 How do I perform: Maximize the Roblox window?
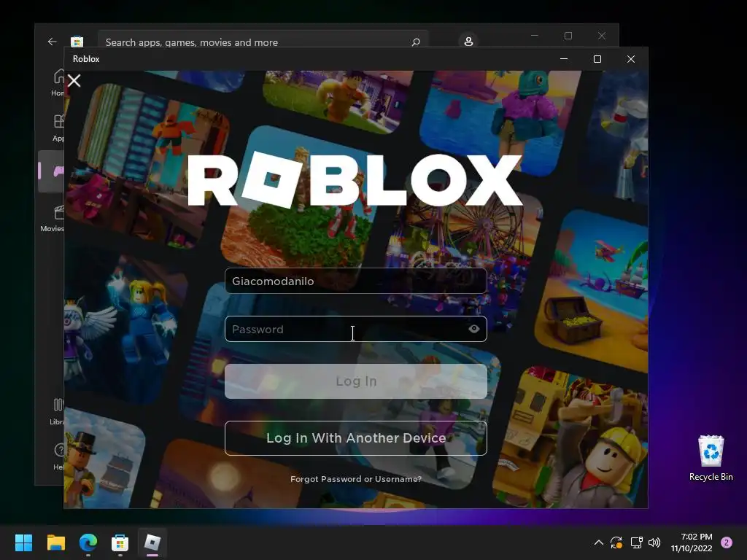(x=597, y=59)
